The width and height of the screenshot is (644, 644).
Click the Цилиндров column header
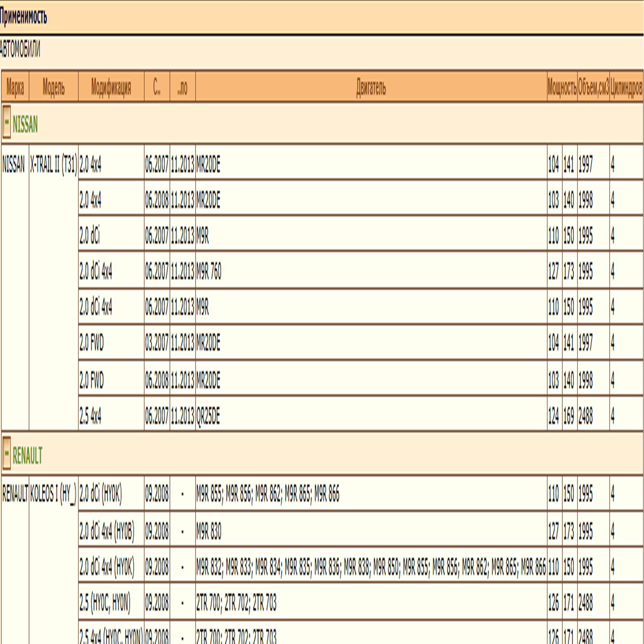click(x=626, y=87)
